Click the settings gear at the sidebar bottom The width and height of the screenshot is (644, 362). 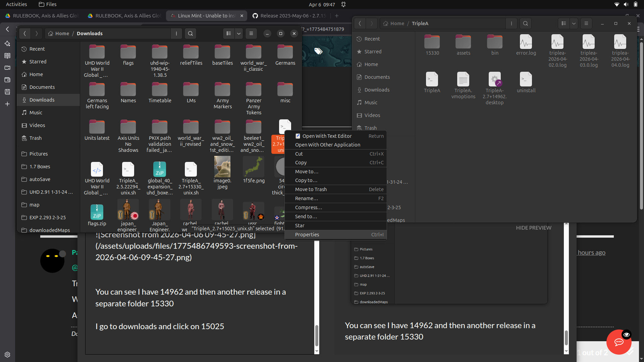click(x=7, y=355)
